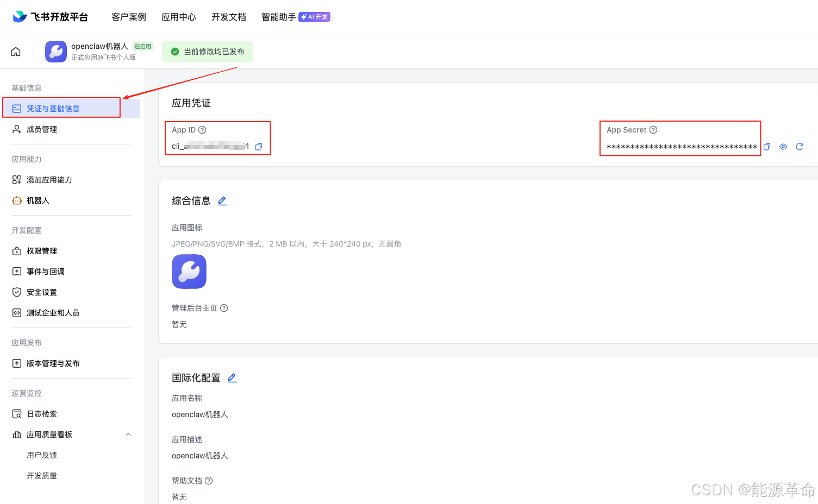818x504 pixels.
Task: Edit 国际化配置 with the pencil icon
Action: click(x=232, y=378)
